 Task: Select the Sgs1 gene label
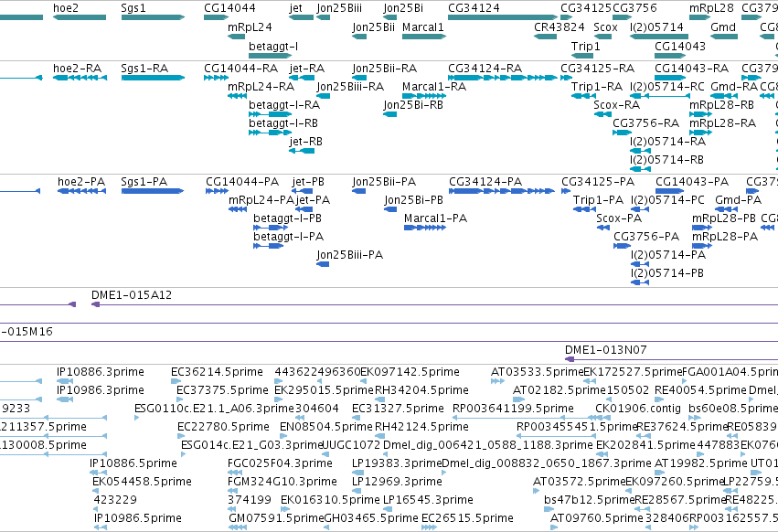pos(134,8)
